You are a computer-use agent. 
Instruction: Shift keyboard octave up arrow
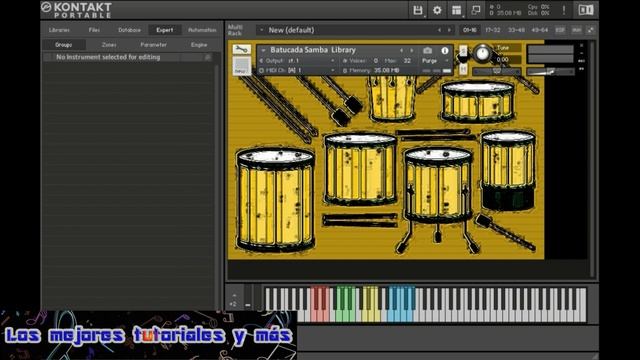point(234,295)
